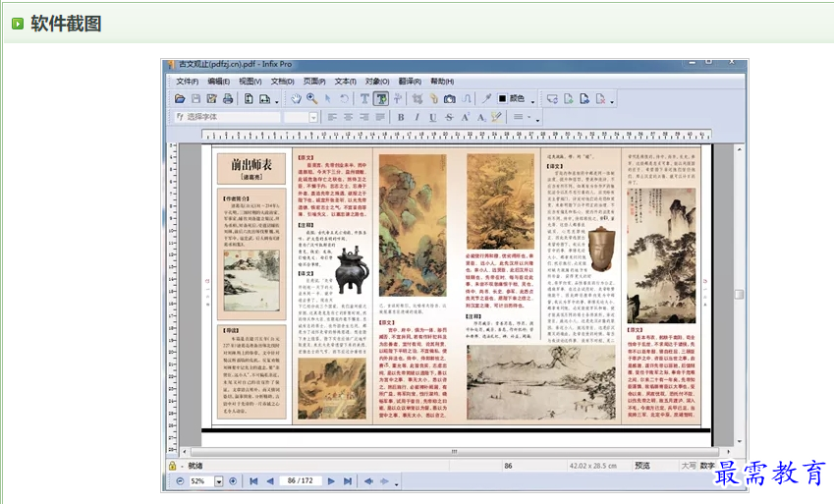Click the comment bubble refresh icon
Screen dimensions: 834x504
553,99
